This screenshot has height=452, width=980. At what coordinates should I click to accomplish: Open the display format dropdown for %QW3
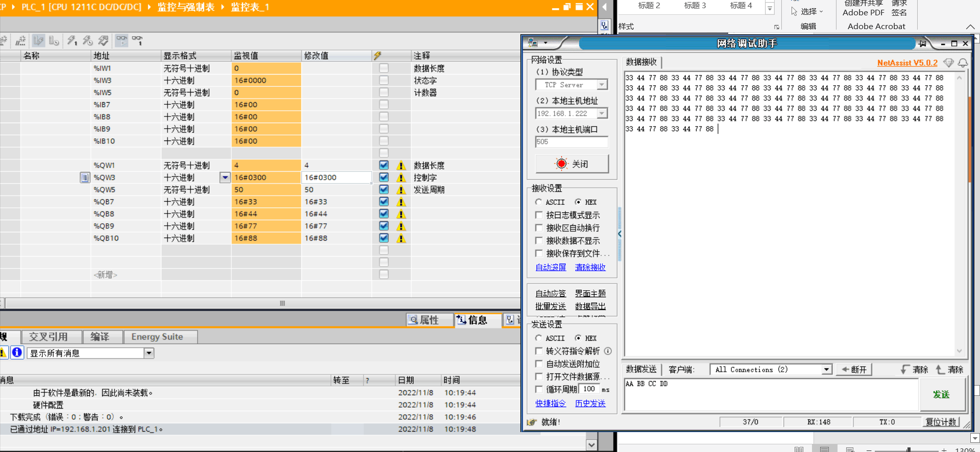click(225, 178)
